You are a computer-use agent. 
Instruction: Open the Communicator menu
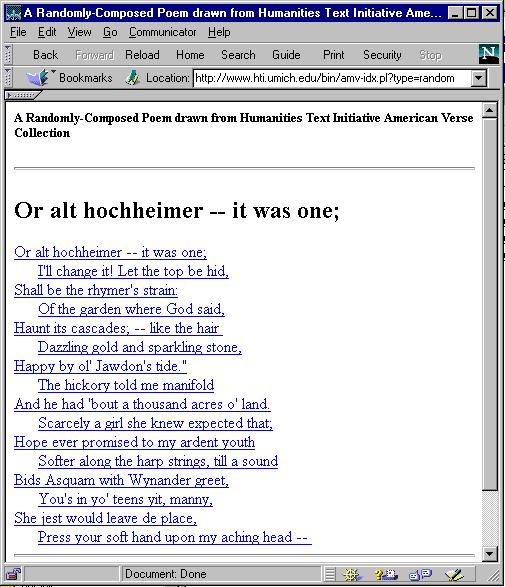[x=162, y=32]
